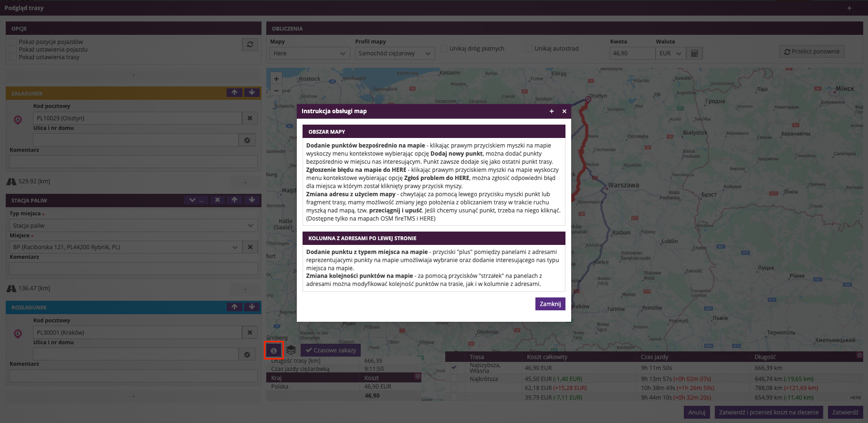The image size is (868, 423).
Task: Add a point below ROZŁADUNEK panel
Action: click(134, 396)
